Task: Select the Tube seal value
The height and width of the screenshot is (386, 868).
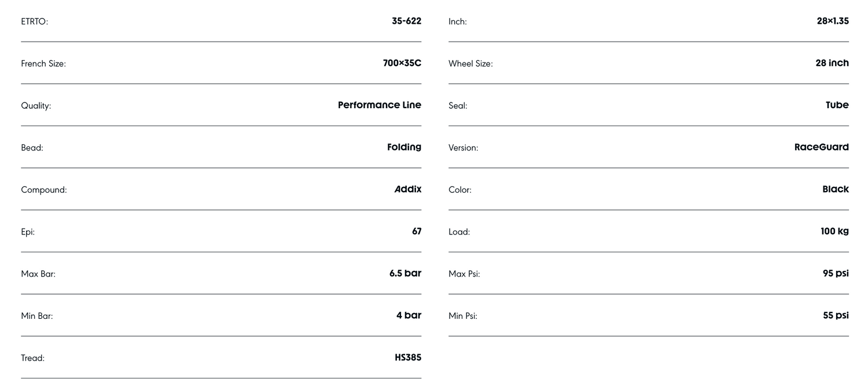Action: tap(837, 105)
